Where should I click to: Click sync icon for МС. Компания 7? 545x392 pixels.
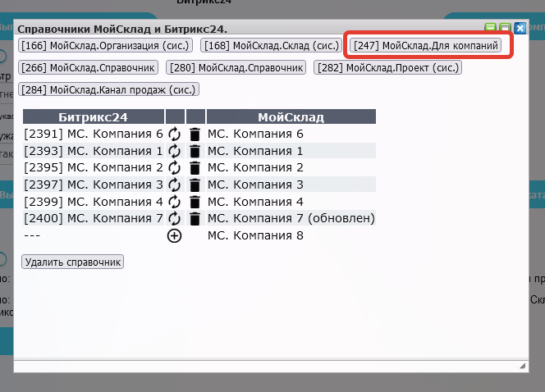(x=174, y=219)
